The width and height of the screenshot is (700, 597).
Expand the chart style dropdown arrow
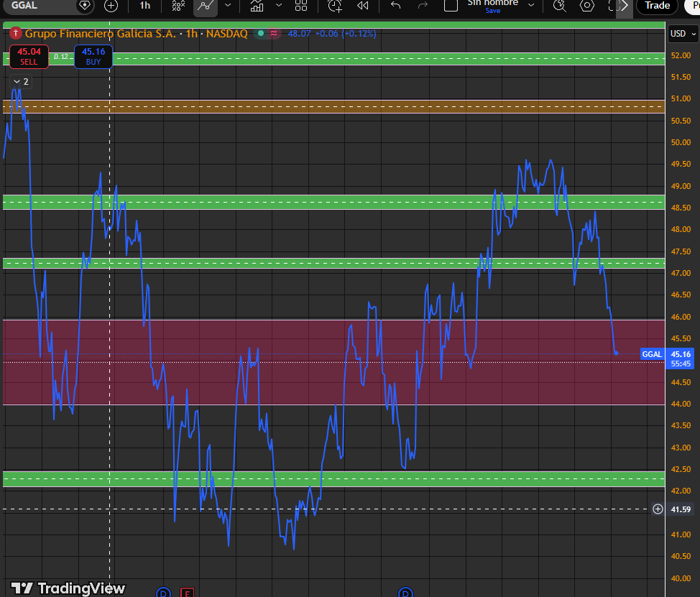228,6
